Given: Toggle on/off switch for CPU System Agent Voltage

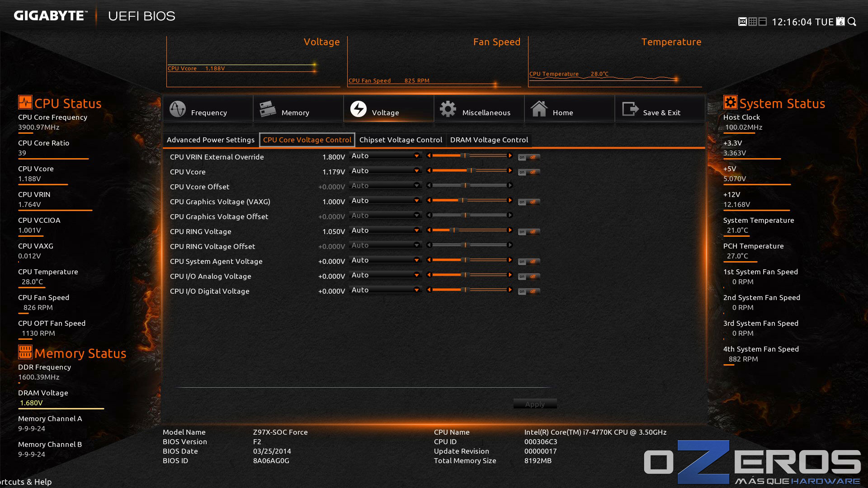Looking at the screenshot, I should (528, 262).
